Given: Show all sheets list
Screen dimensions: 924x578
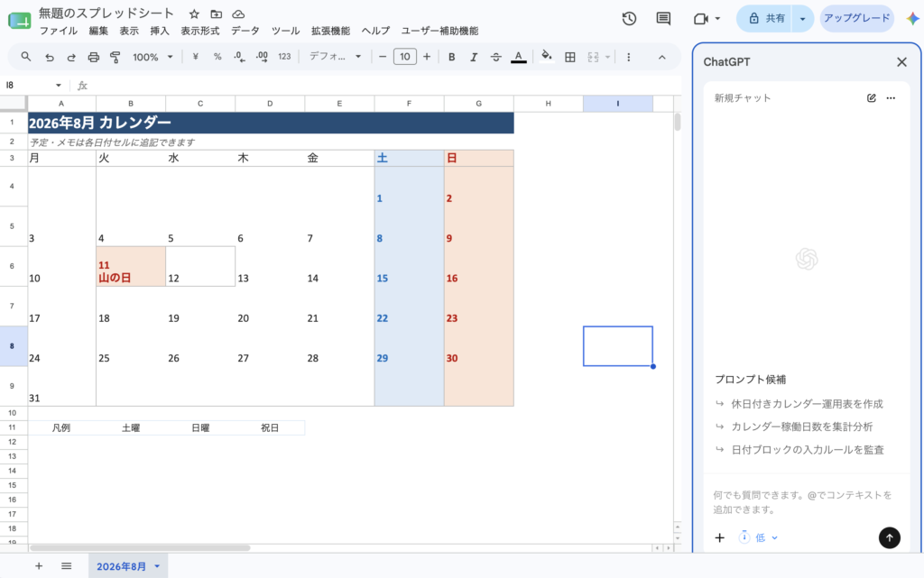Looking at the screenshot, I should [x=66, y=566].
